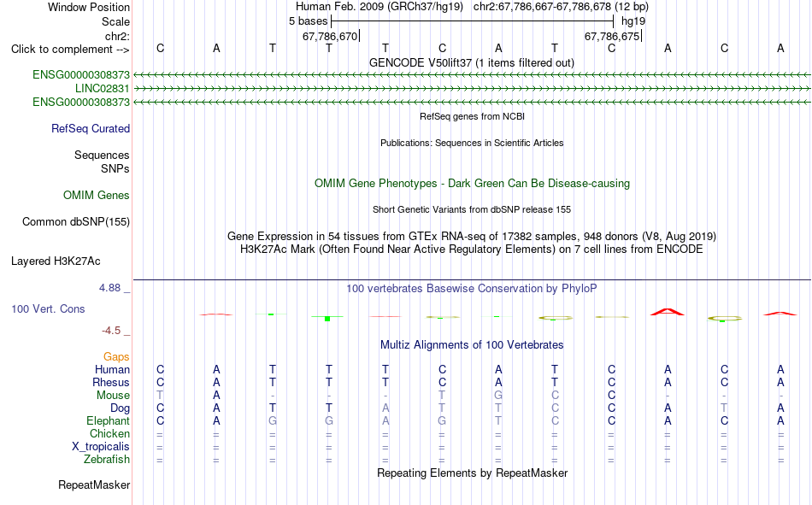
Task: Select the Common dbSNP(155) label
Action: (75, 221)
